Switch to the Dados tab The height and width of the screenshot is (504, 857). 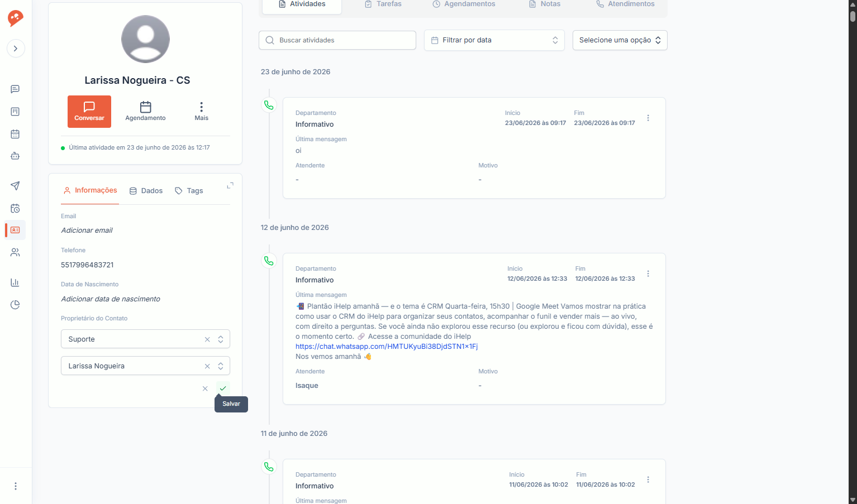[146, 191]
